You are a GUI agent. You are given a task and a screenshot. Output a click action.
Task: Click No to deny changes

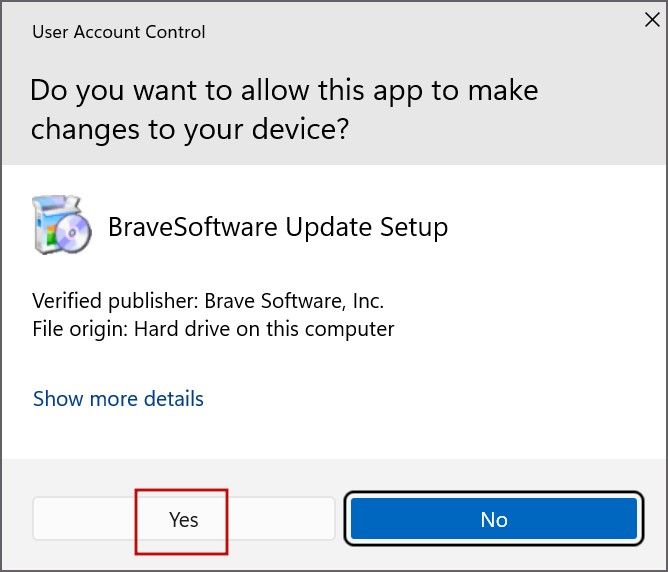coord(493,519)
